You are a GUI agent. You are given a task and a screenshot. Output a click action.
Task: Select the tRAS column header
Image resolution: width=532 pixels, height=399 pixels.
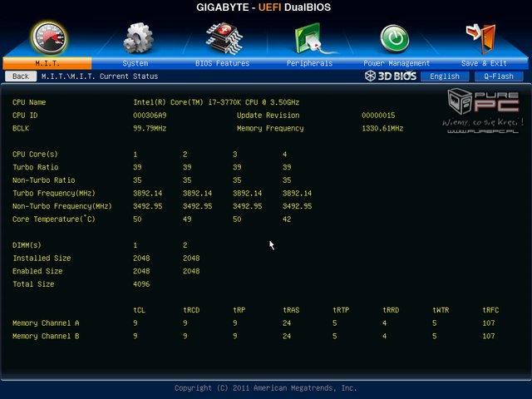[x=291, y=310]
